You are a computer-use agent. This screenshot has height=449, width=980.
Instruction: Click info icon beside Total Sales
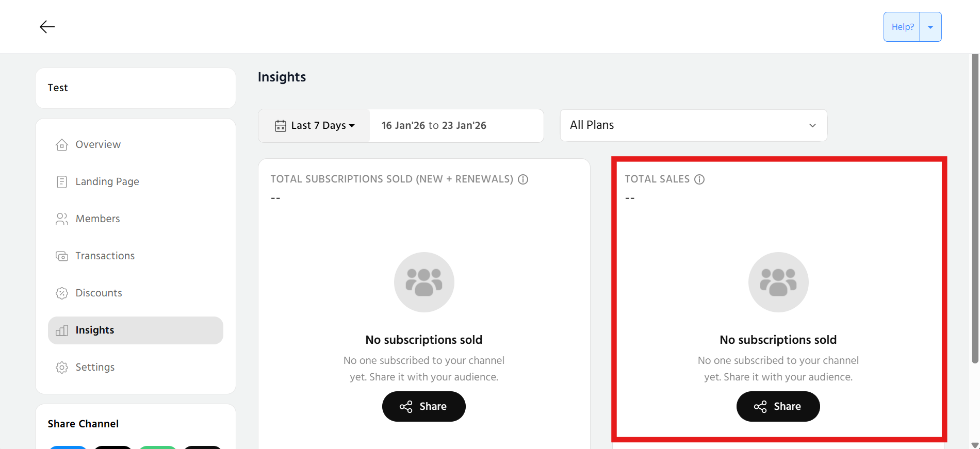[699, 179]
